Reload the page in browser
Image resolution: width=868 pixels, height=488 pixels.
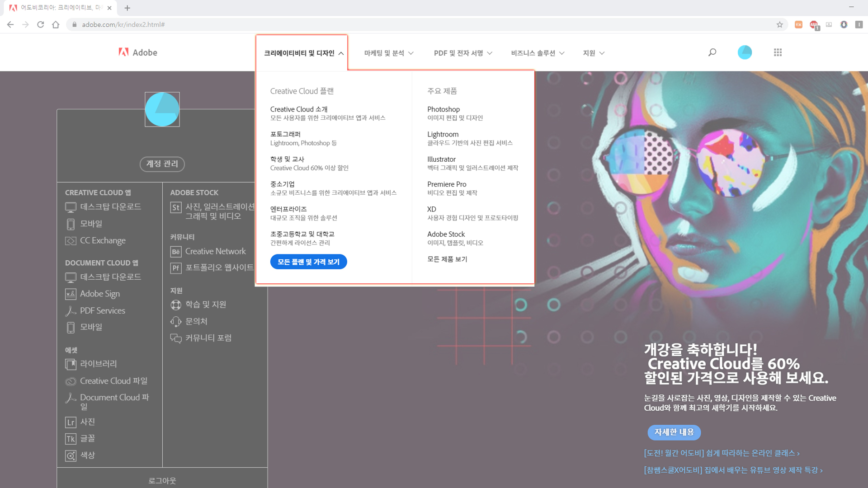pyautogui.click(x=40, y=24)
